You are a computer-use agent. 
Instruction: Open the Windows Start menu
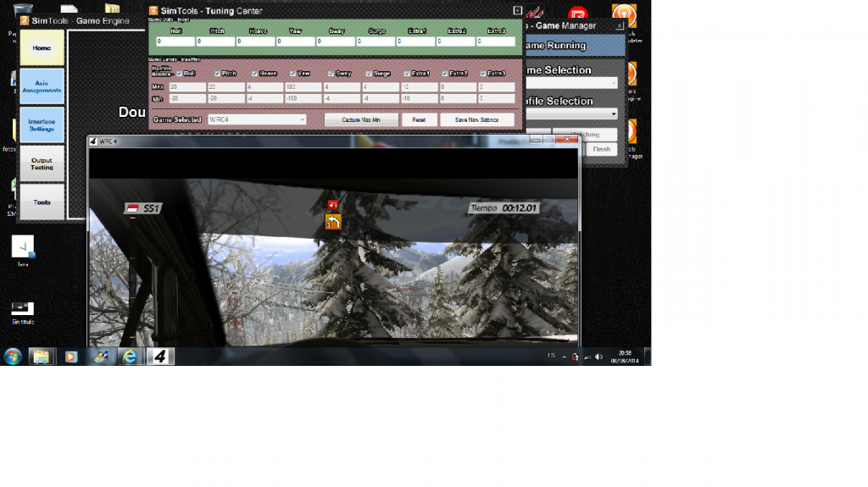(12, 357)
